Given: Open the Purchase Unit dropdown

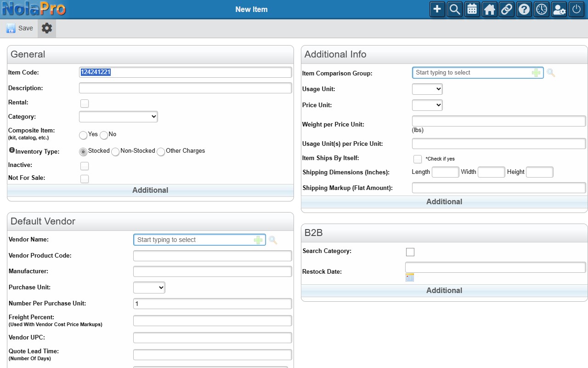Looking at the screenshot, I should click(149, 287).
